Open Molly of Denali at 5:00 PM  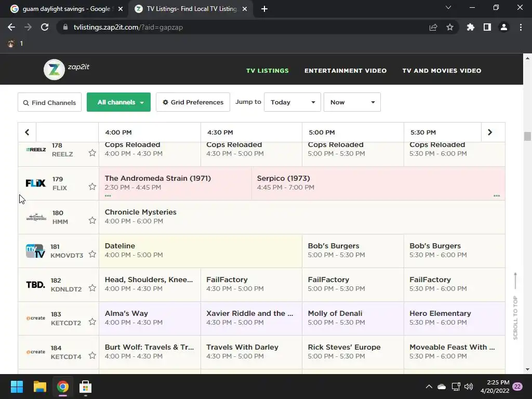coord(353,318)
